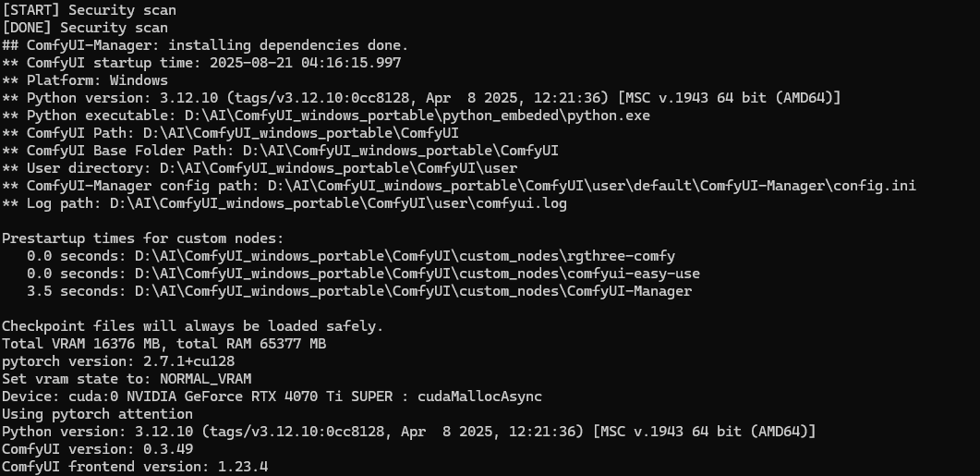The height and width of the screenshot is (476, 980).
Task: Click the 'Platform: Windows' line
Action: pos(85,80)
